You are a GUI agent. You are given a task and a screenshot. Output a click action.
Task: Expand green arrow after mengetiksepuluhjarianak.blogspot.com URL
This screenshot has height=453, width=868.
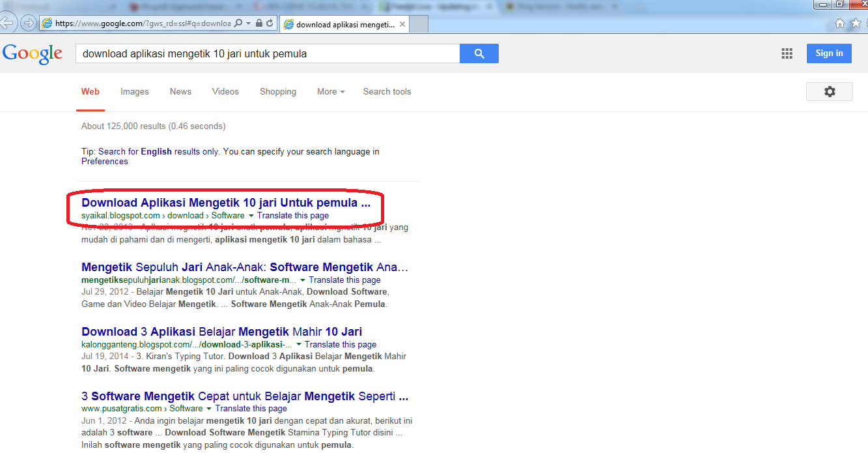tap(303, 280)
